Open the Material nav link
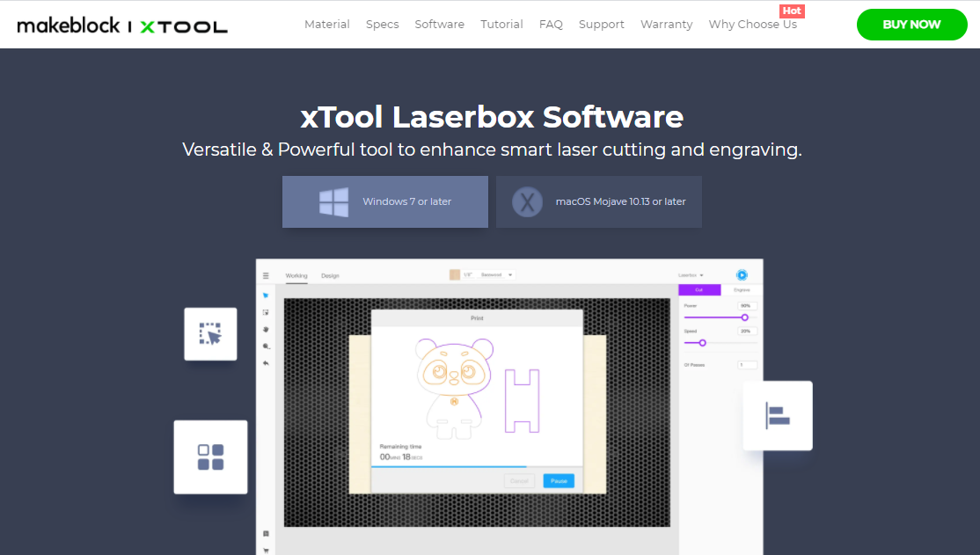Screen dimensions: 980x555 [x=327, y=25]
